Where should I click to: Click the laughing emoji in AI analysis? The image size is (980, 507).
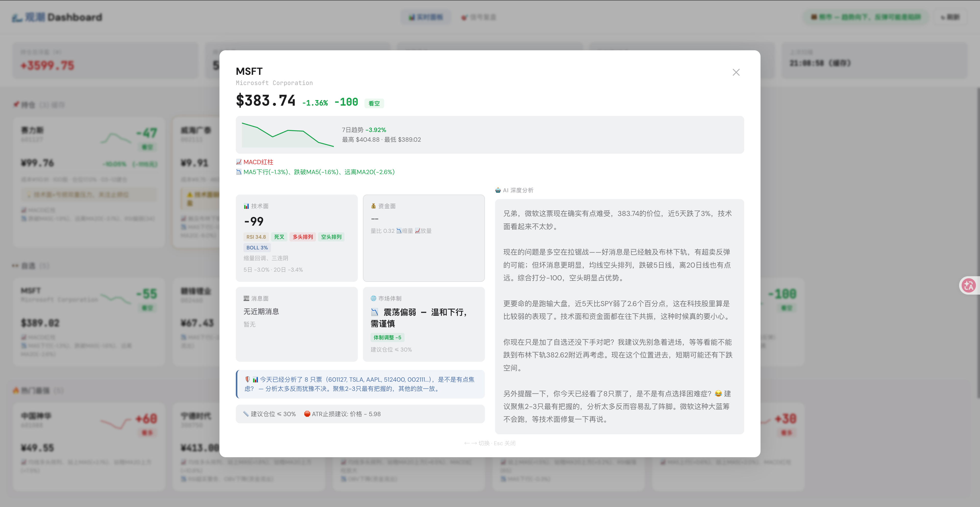(x=718, y=394)
